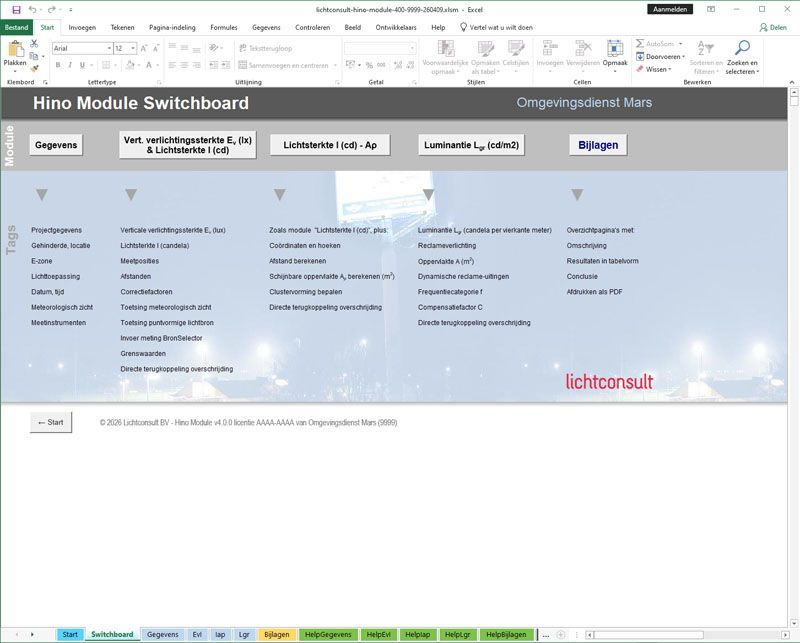This screenshot has height=643, width=800.
Task: Expand the AutoSom dropdown arrow
Action: pyautogui.click(x=680, y=44)
